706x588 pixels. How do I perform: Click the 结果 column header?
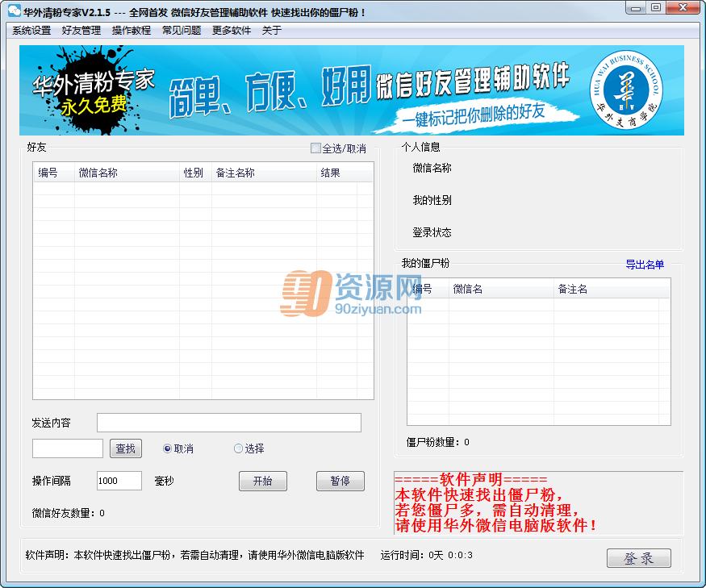336,173
